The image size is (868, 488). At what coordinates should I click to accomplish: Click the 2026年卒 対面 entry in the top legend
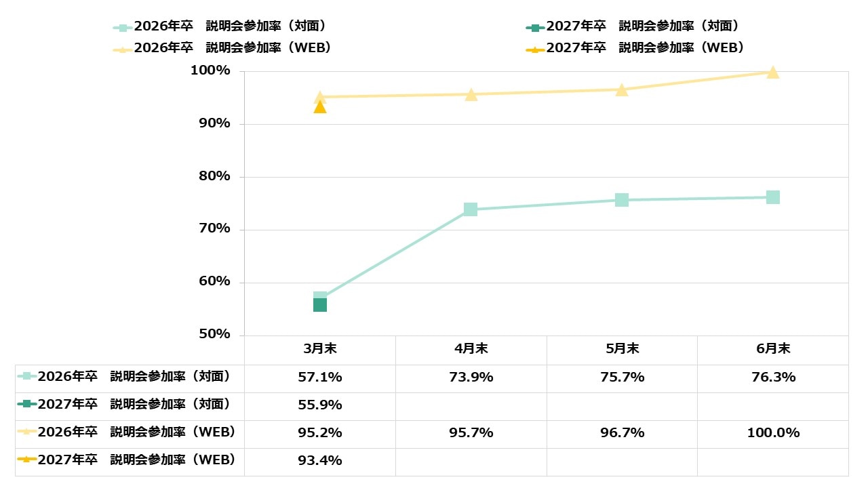220,26
